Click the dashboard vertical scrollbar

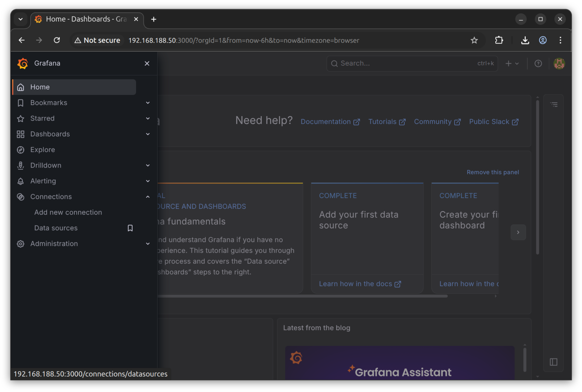point(537,177)
